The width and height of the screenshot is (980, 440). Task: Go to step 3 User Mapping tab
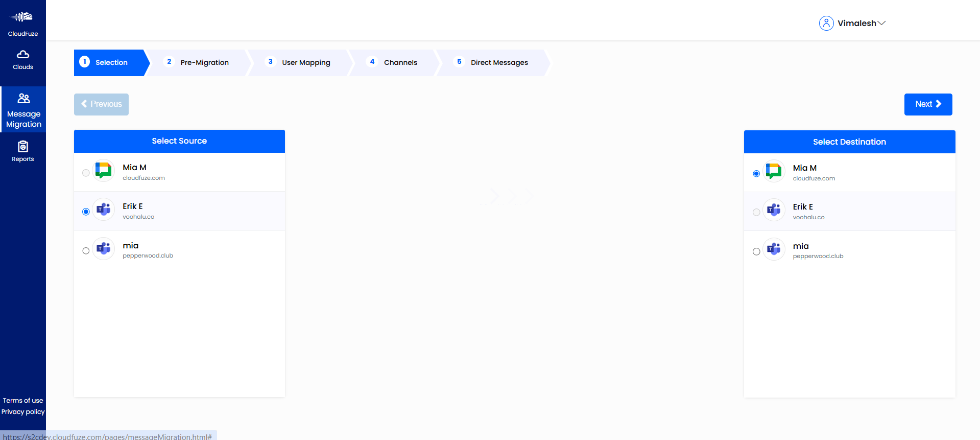tap(301, 62)
